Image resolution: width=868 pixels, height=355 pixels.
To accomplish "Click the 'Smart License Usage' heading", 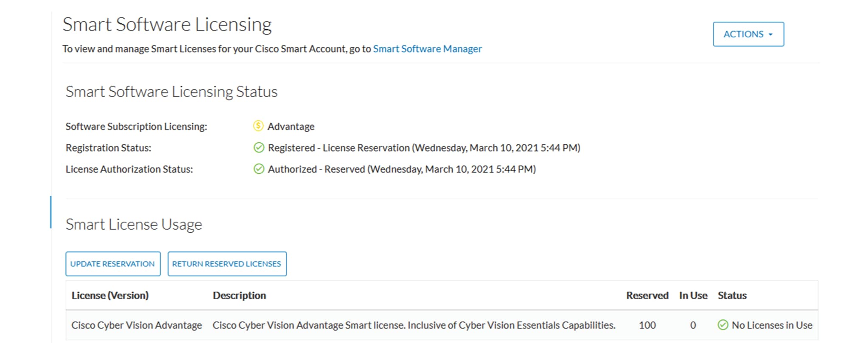I will pos(134,224).
